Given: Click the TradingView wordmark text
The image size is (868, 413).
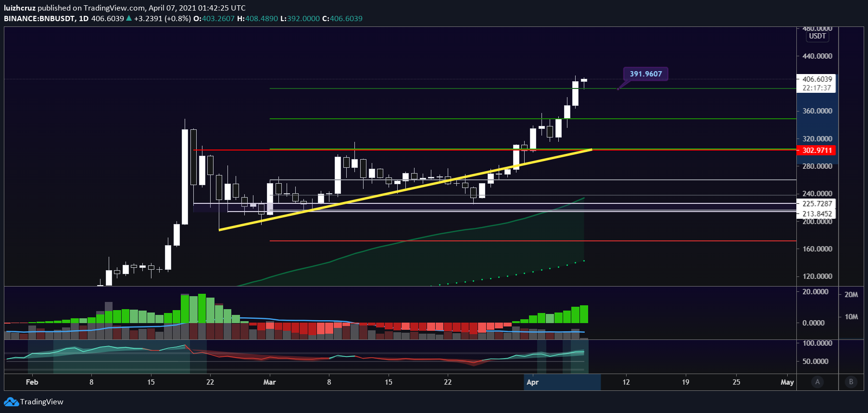Looking at the screenshot, I should (x=42, y=402).
